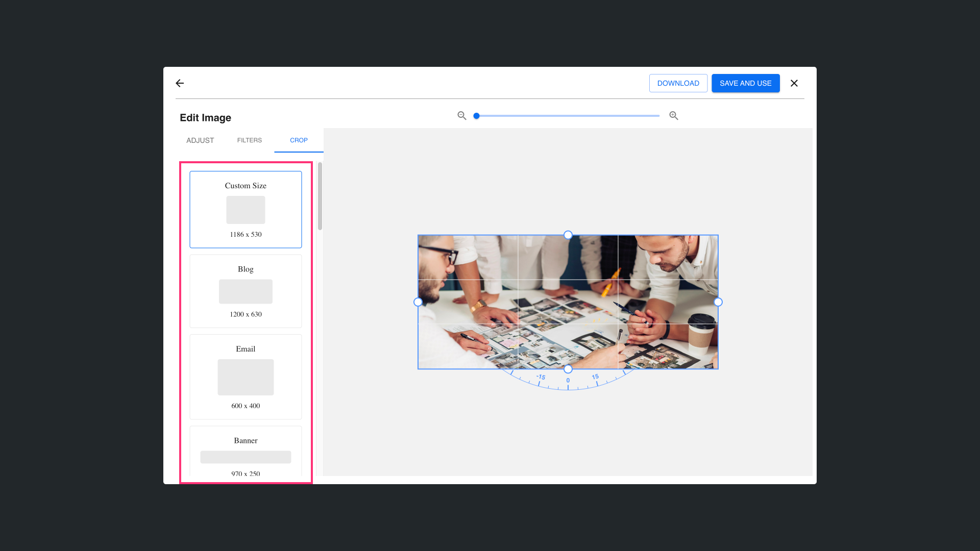
Task: Click the bottom crop handle
Action: click(568, 369)
